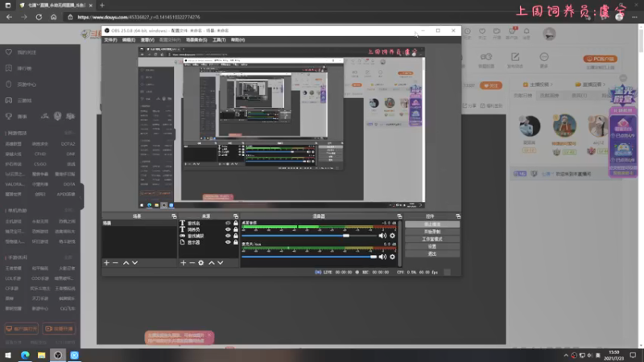Pop out the 来源 dock panel
The image size is (644, 362).
pyautogui.click(x=236, y=216)
